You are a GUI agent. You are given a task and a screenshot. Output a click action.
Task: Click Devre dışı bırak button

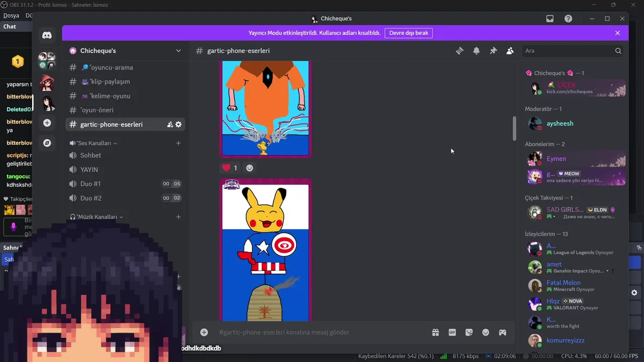tap(409, 33)
